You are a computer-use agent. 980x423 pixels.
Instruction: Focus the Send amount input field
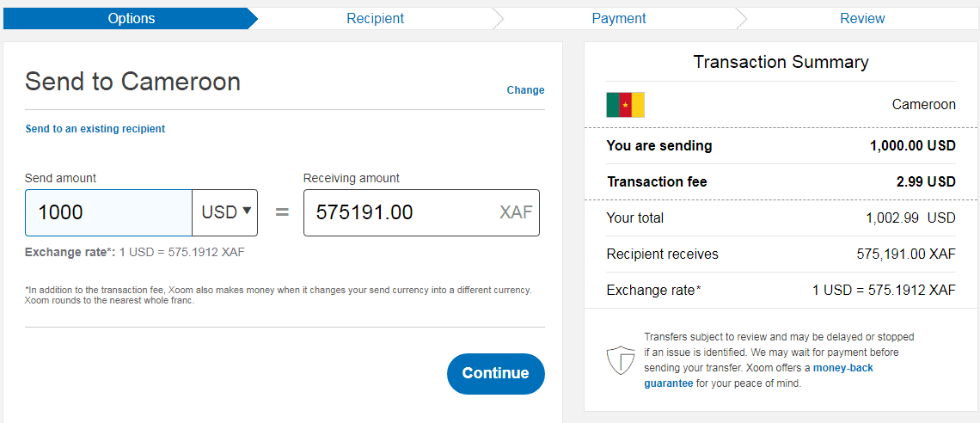109,213
